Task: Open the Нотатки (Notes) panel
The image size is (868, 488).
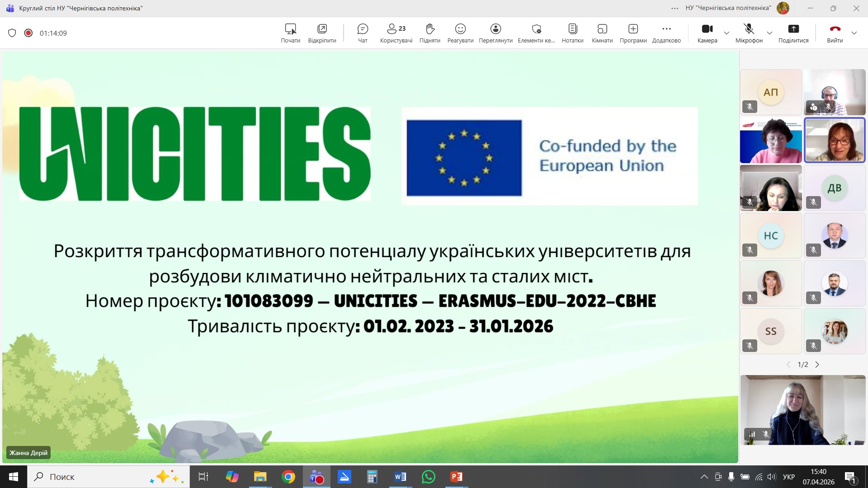Action: click(572, 33)
